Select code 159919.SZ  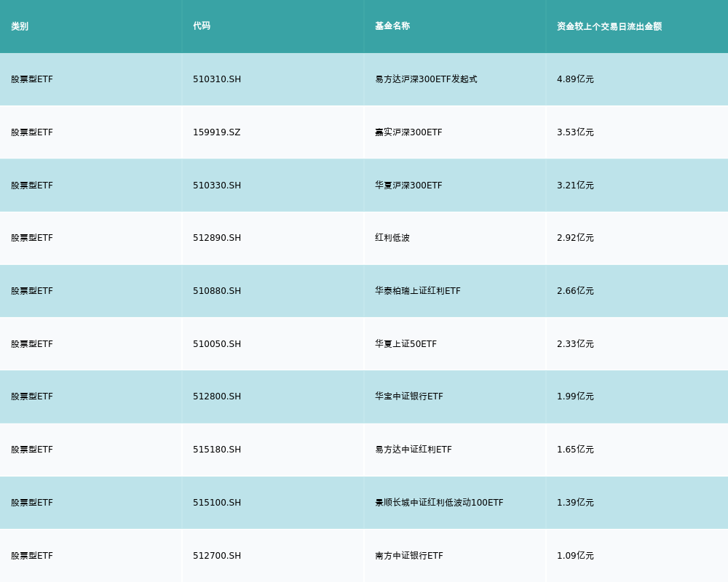pyautogui.click(x=216, y=132)
